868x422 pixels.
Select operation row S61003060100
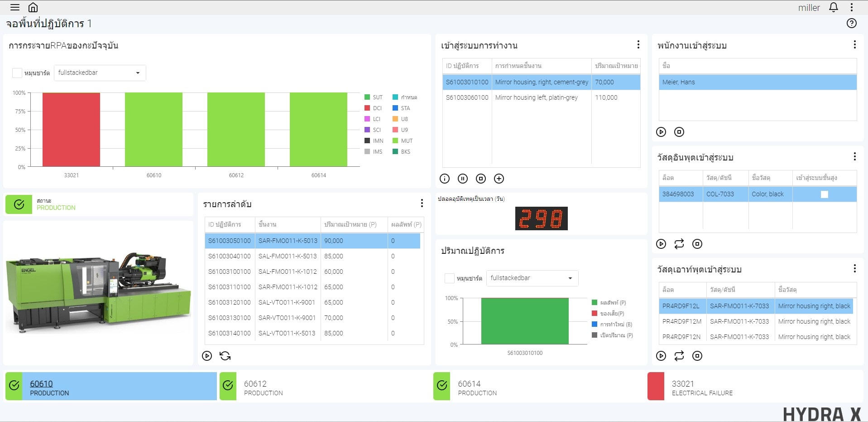(541, 97)
